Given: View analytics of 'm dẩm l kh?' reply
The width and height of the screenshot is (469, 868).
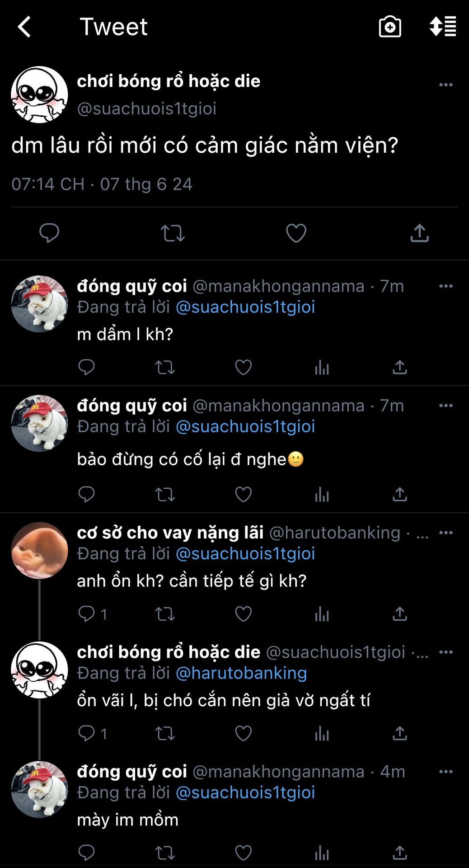Looking at the screenshot, I should point(322,368).
